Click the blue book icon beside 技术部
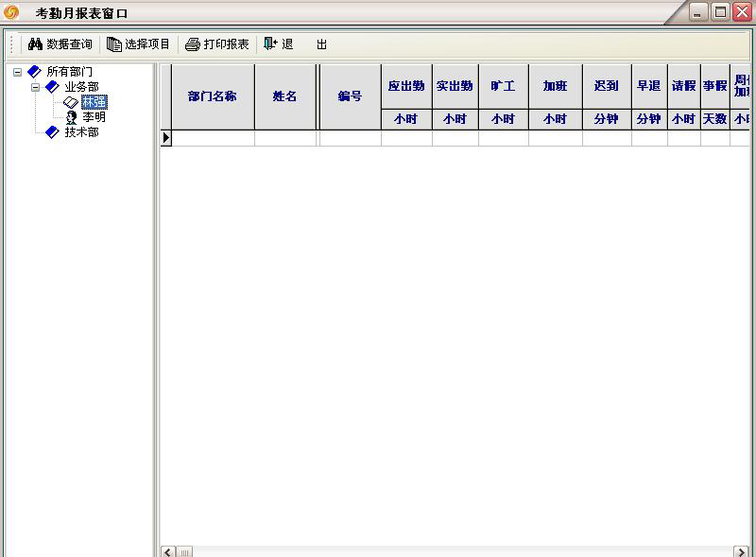This screenshot has height=557, width=756. 53,132
